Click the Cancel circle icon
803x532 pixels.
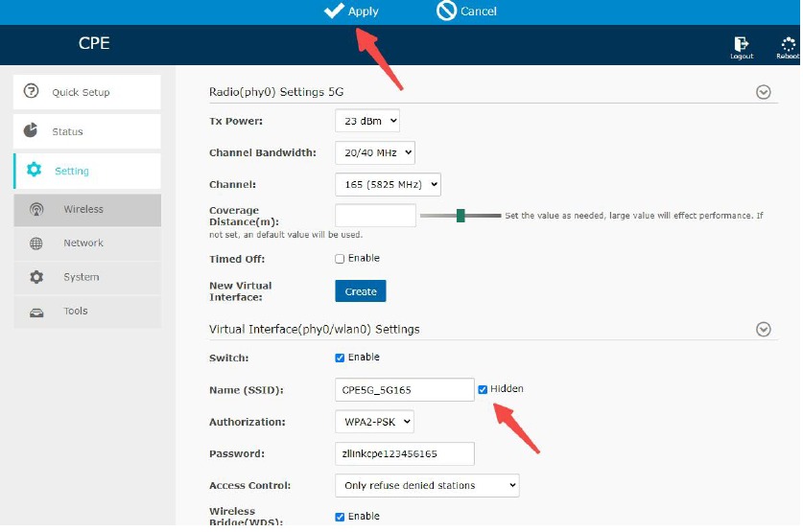pyautogui.click(x=446, y=11)
